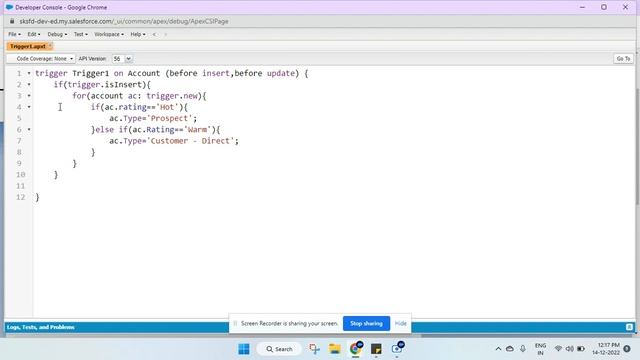
Task: Click the Wi-Fi tray icon
Action: pyautogui.click(x=558, y=349)
